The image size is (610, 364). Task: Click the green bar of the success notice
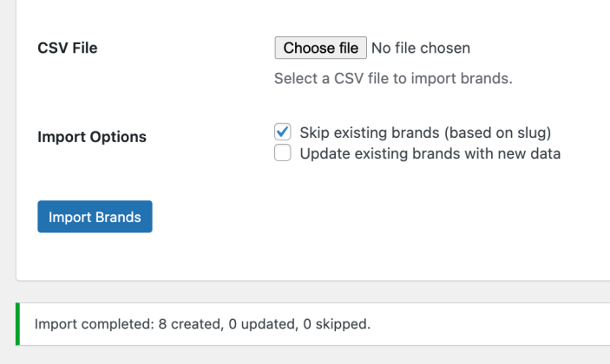click(17, 324)
